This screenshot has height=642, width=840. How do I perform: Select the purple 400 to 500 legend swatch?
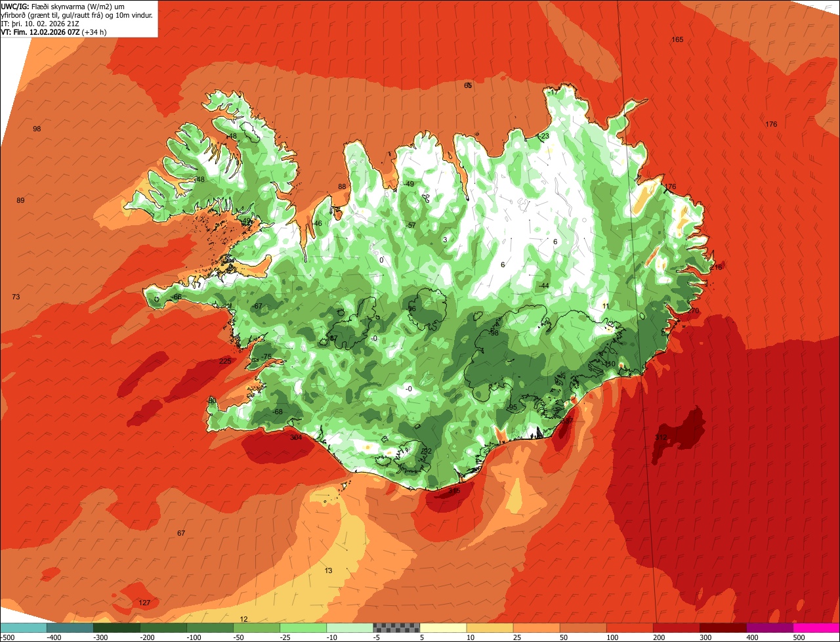(x=768, y=628)
